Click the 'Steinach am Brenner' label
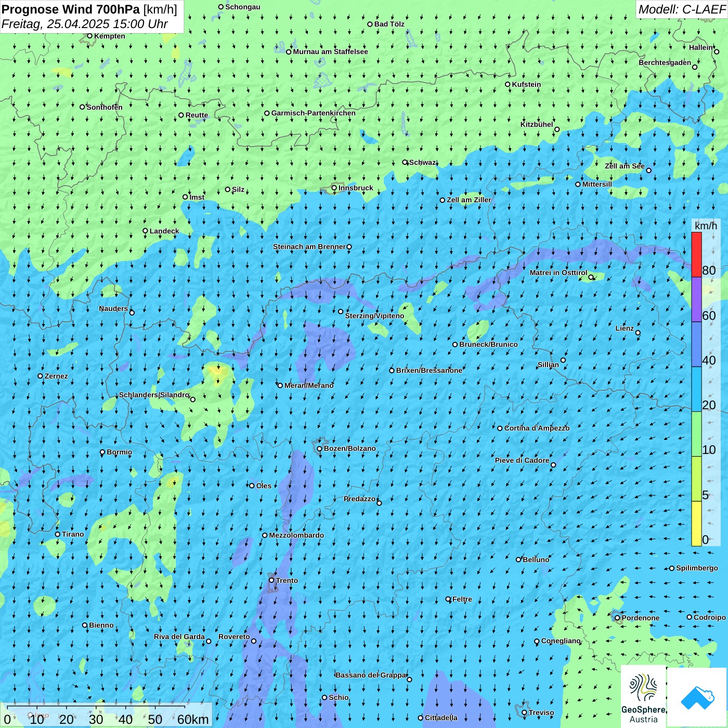 click(309, 246)
